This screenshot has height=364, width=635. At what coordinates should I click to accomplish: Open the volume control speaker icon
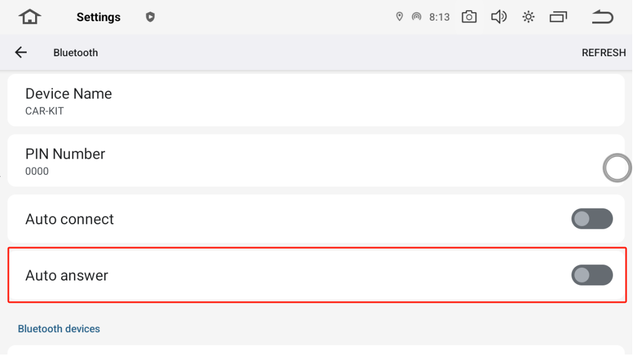[499, 17]
